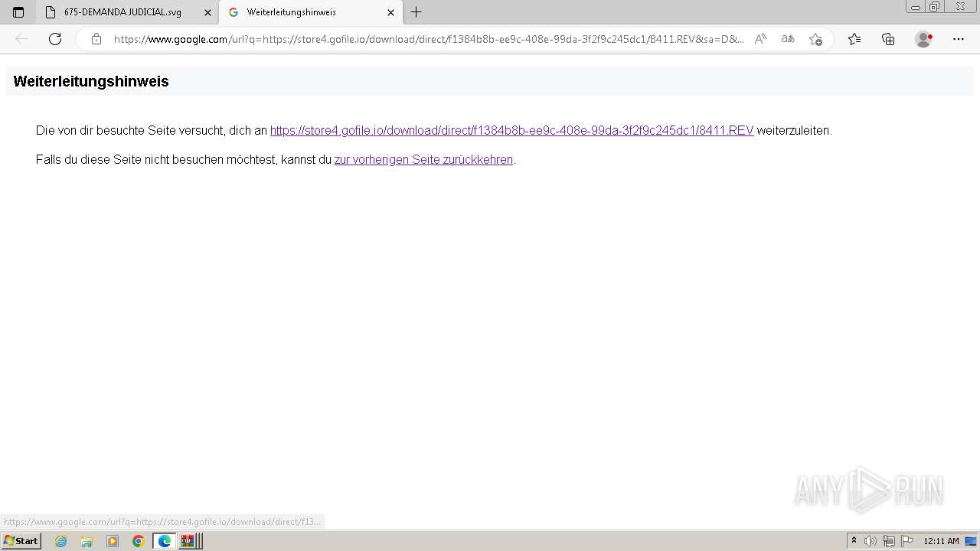Launch Google Chrome from taskbar
Screen dimensions: 980x551
pyautogui.click(x=139, y=541)
